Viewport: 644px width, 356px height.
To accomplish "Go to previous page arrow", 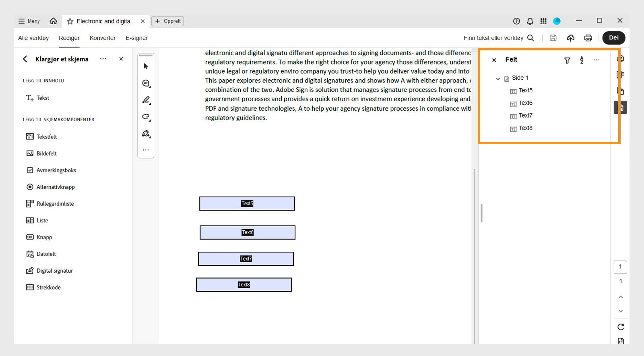I will click(x=621, y=297).
